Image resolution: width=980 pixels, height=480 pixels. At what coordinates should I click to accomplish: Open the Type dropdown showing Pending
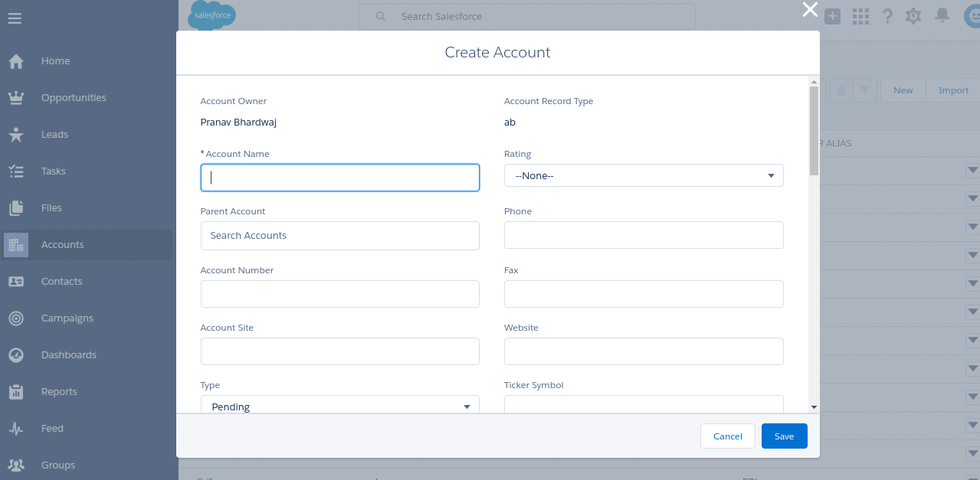pos(339,406)
